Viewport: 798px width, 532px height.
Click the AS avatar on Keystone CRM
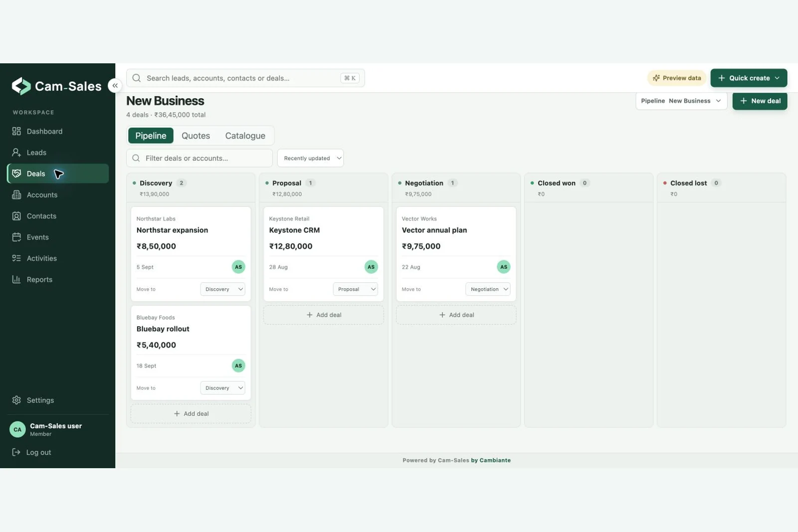click(371, 267)
